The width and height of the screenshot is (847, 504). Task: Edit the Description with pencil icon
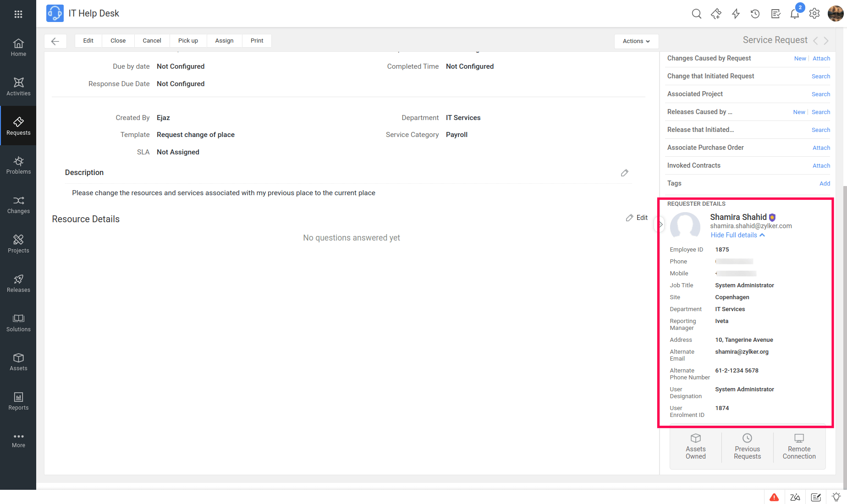tap(624, 173)
